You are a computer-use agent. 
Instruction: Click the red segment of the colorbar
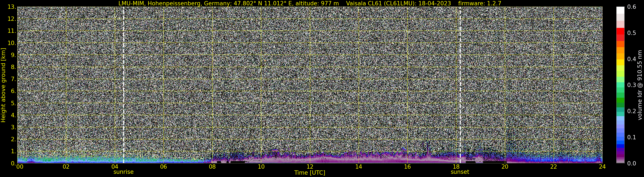tap(620, 31)
